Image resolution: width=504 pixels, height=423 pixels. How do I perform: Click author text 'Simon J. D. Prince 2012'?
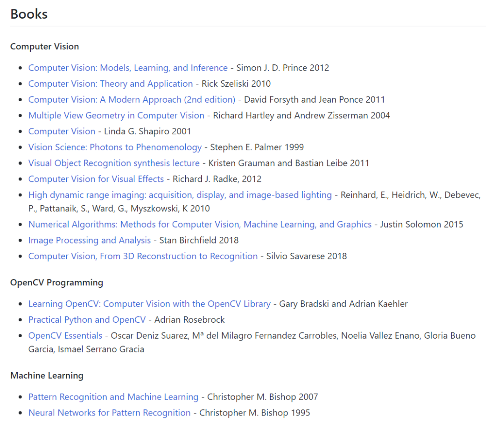click(x=283, y=68)
